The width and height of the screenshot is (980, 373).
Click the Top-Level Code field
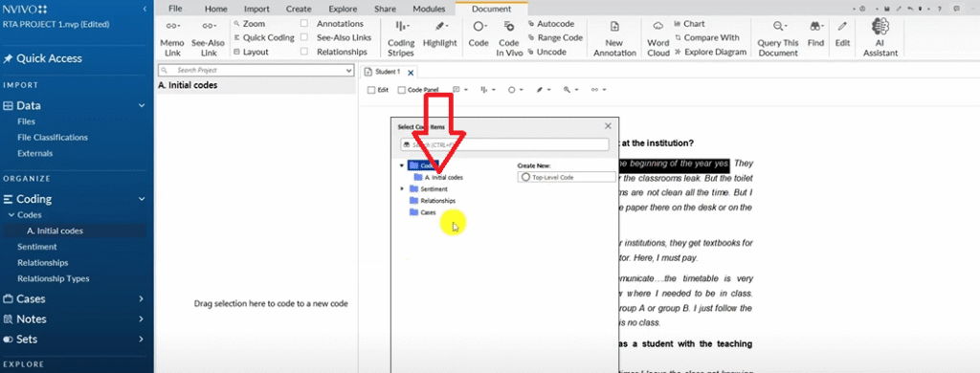coord(567,178)
